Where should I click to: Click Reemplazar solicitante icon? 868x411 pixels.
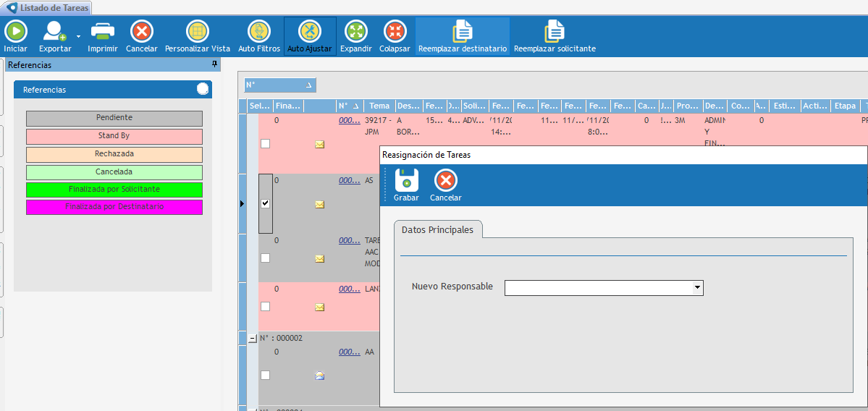click(555, 31)
